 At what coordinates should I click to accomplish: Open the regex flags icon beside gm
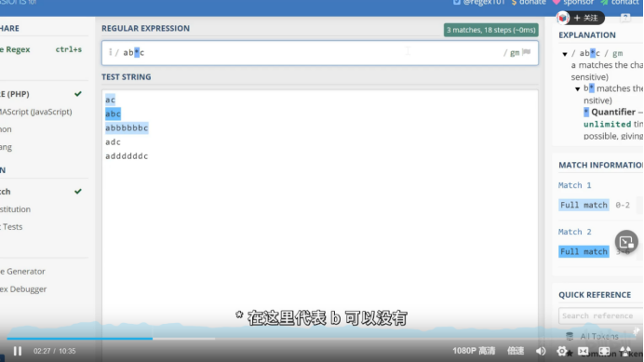click(x=527, y=52)
